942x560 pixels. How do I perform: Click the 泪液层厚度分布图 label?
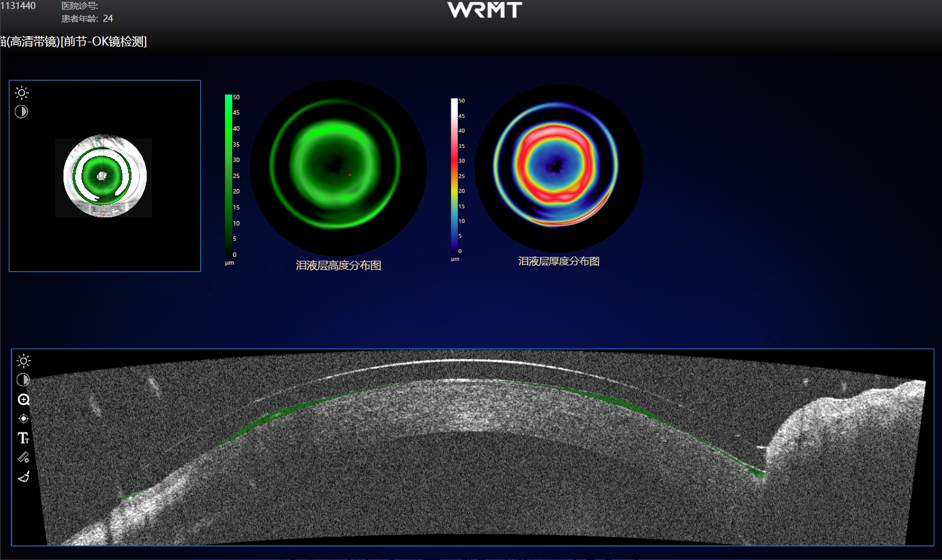click(559, 261)
